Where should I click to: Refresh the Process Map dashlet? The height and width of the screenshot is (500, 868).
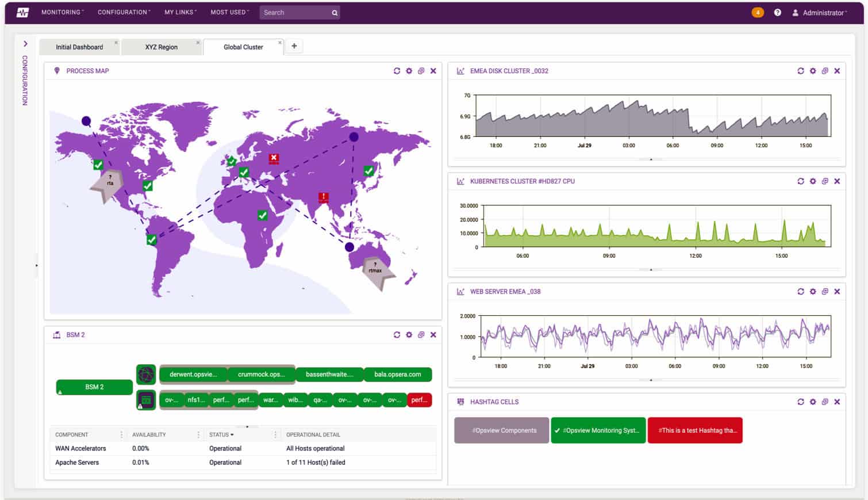point(397,71)
